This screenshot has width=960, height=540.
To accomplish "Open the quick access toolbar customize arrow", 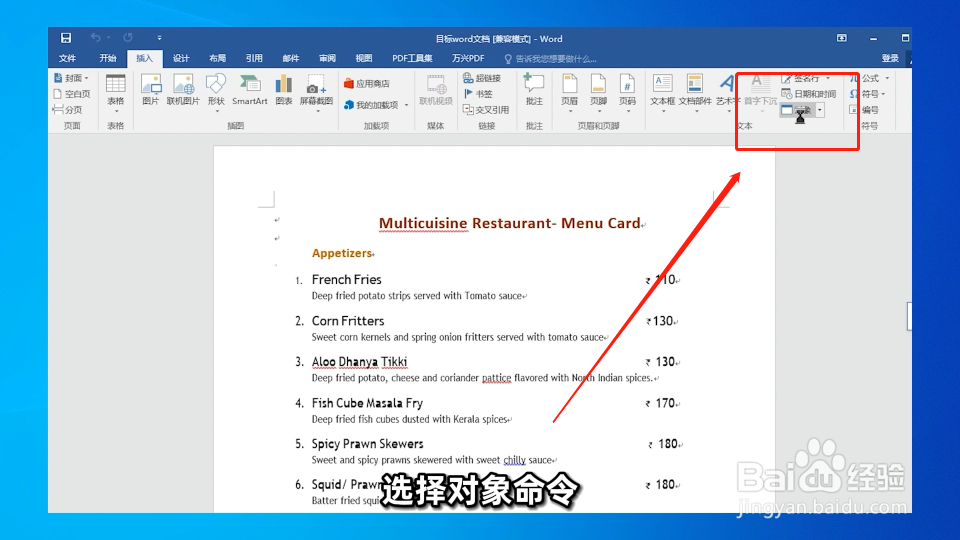I will click(159, 38).
